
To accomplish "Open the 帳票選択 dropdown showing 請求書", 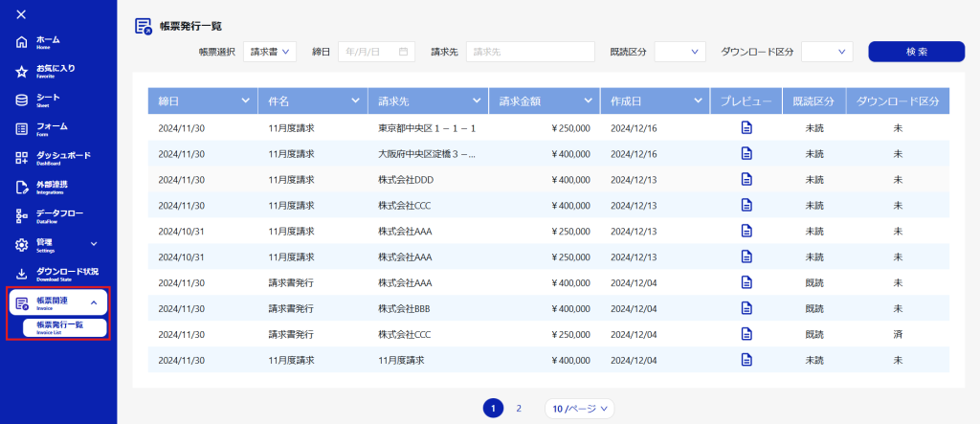I will [270, 52].
